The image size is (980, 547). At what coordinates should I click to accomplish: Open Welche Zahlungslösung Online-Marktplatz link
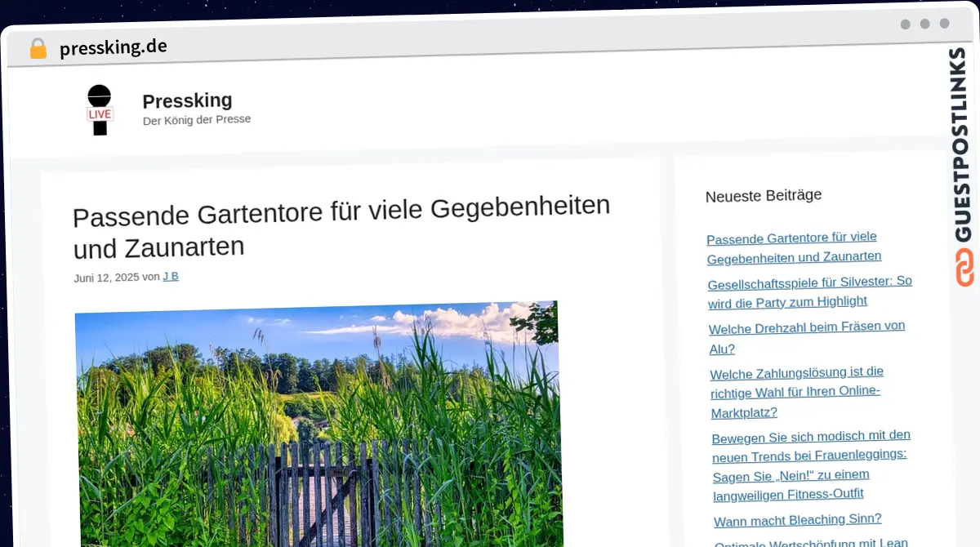797,392
